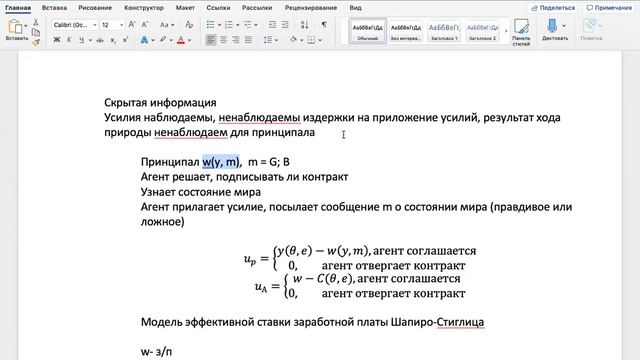640x360 pixels.
Task: Open the Главная tab
Action: [18, 8]
